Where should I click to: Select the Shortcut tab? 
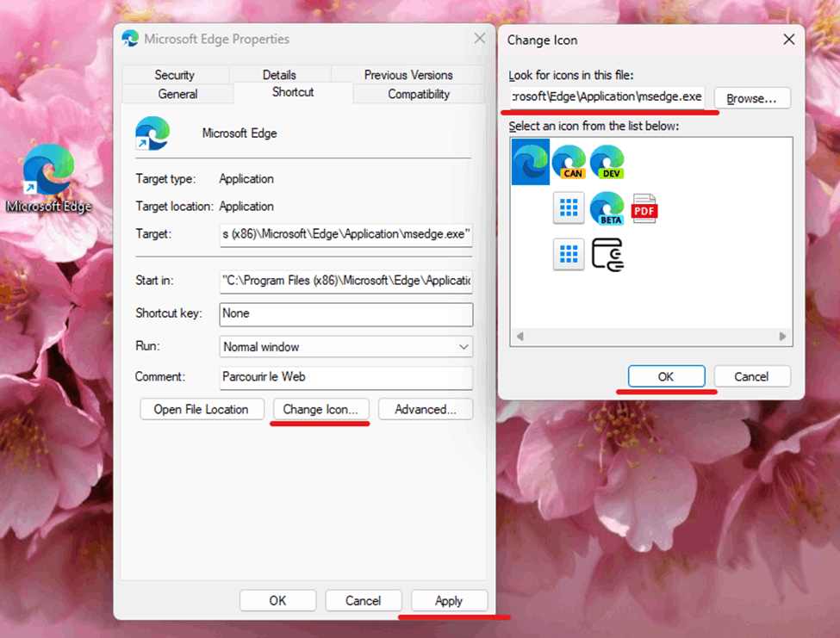(293, 92)
